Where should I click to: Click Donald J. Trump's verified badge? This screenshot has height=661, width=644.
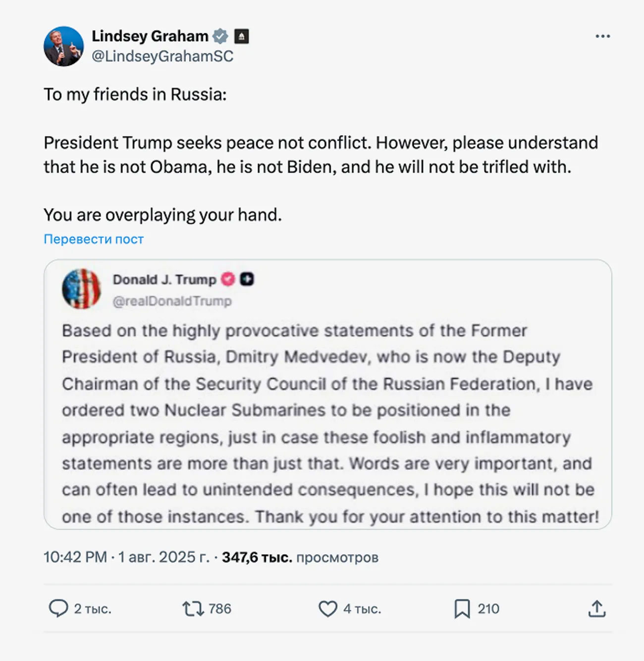(227, 279)
